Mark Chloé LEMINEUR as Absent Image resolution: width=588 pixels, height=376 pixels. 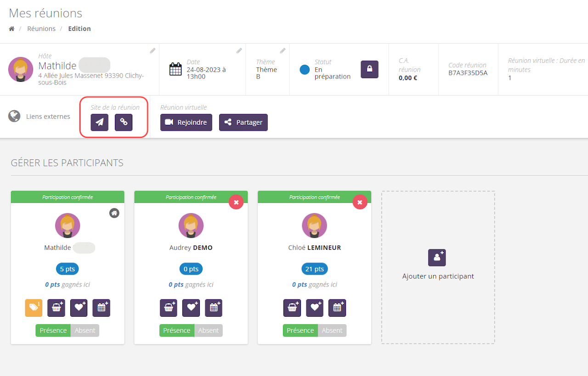coord(332,331)
